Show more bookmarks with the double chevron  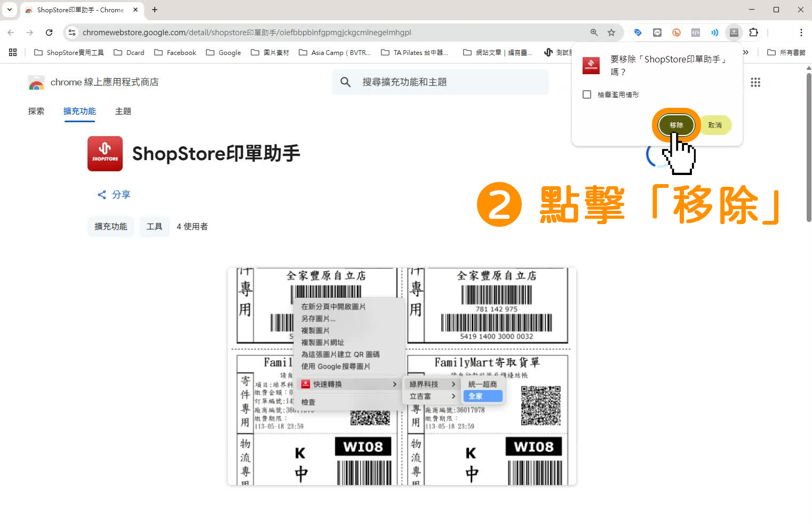click(x=746, y=52)
